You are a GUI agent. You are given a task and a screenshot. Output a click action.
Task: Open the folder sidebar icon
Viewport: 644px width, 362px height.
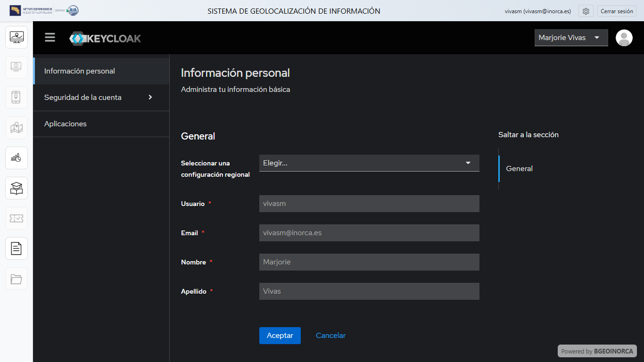pos(17,279)
